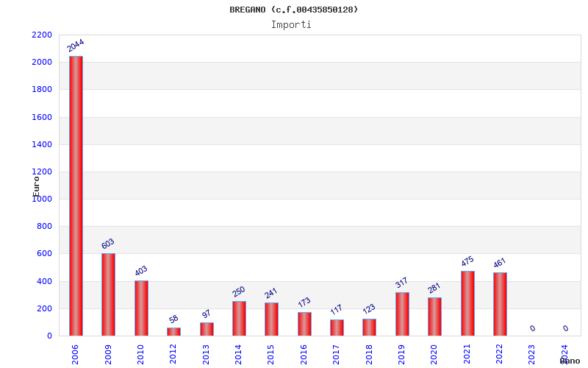This screenshot has width=588, height=368.
Task: Select the 2022 bar labeled 461
Action: pos(501,304)
